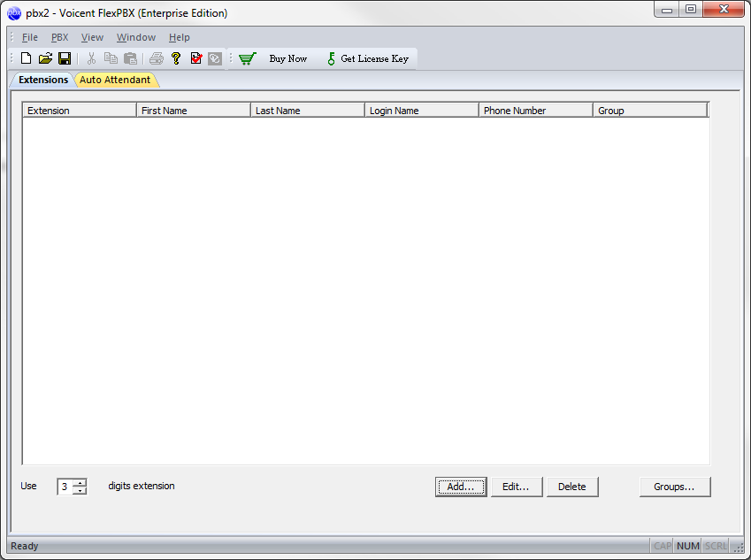Image resolution: width=751 pixels, height=560 pixels.
Task: Close the FlexPBX window
Action: 724,10
